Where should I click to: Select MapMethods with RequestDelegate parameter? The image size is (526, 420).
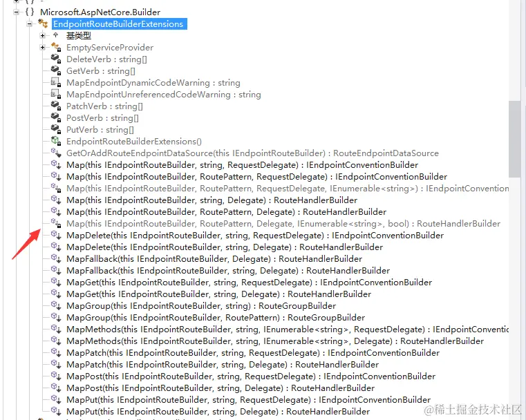tap(288, 330)
